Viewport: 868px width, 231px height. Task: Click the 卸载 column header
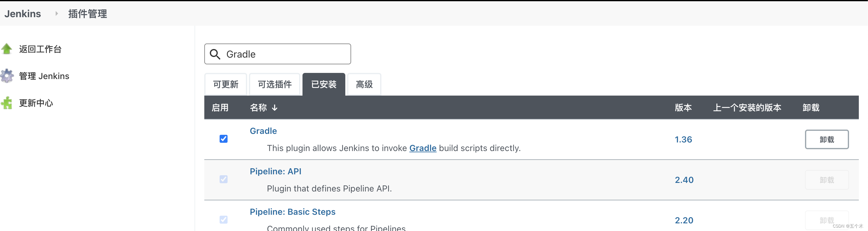pyautogui.click(x=811, y=108)
